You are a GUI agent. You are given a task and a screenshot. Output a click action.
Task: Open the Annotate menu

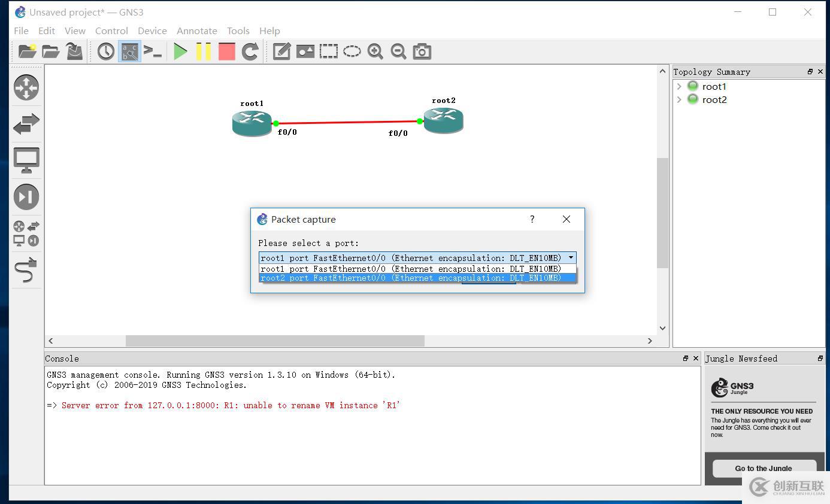[x=196, y=31]
